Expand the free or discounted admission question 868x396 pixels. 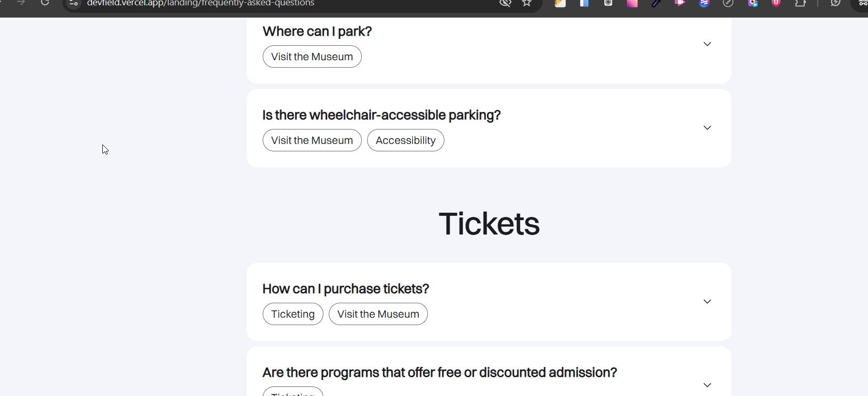[707, 385]
